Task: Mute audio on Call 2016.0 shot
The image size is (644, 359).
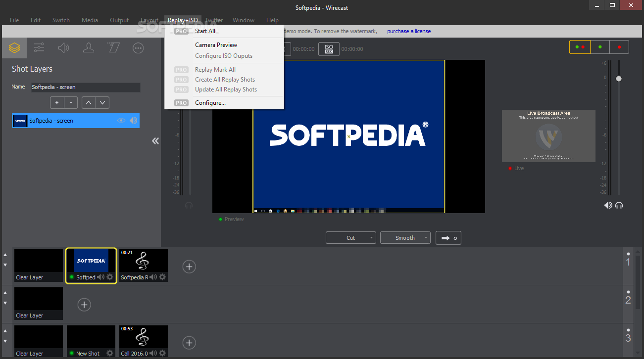Action: tap(153, 354)
